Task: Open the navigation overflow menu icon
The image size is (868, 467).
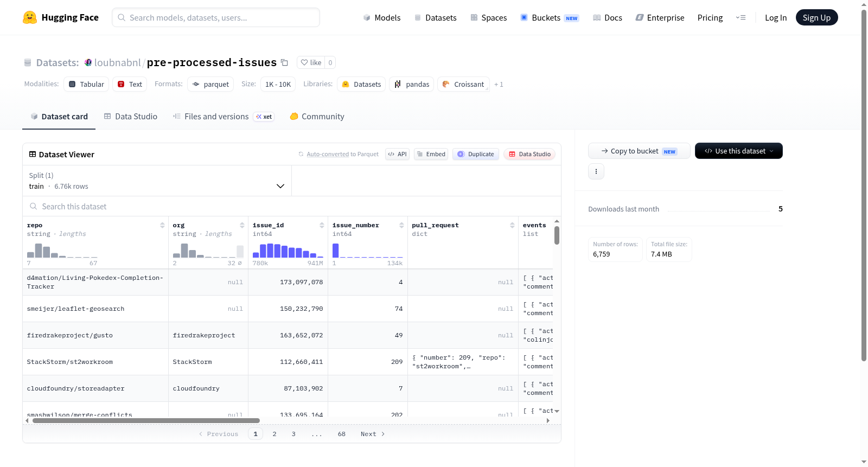Action: click(x=741, y=17)
